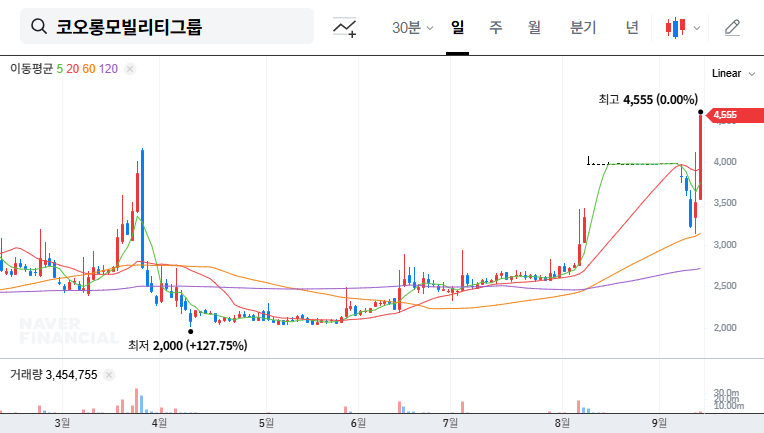Viewport: 764px width, 433px height.
Task: Click the red 4,555 current price tag
Action: pos(735,115)
